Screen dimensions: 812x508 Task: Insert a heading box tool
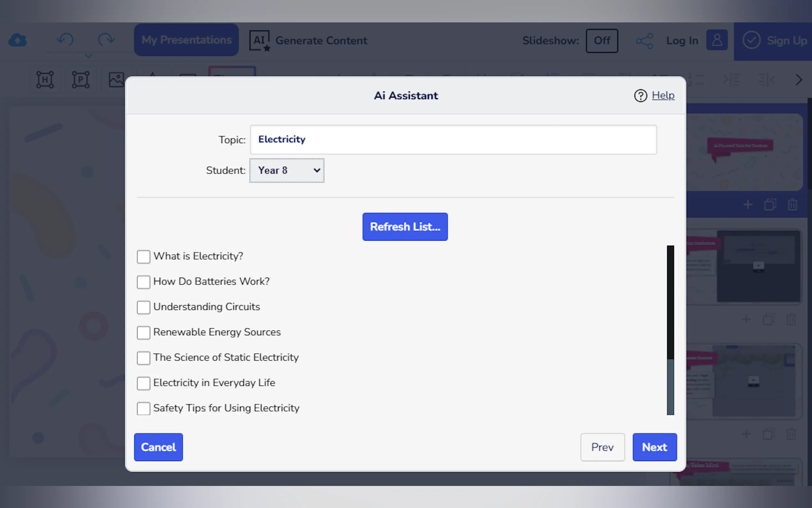click(x=45, y=80)
